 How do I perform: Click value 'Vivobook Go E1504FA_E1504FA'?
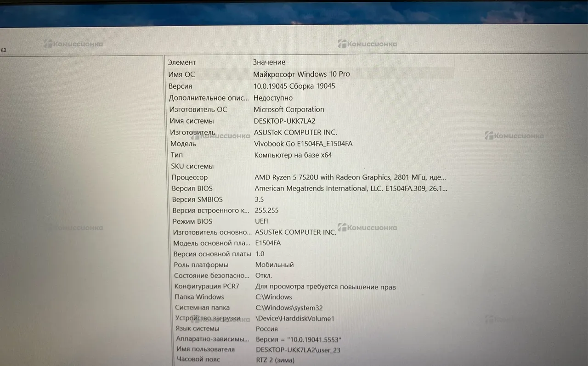pos(304,144)
